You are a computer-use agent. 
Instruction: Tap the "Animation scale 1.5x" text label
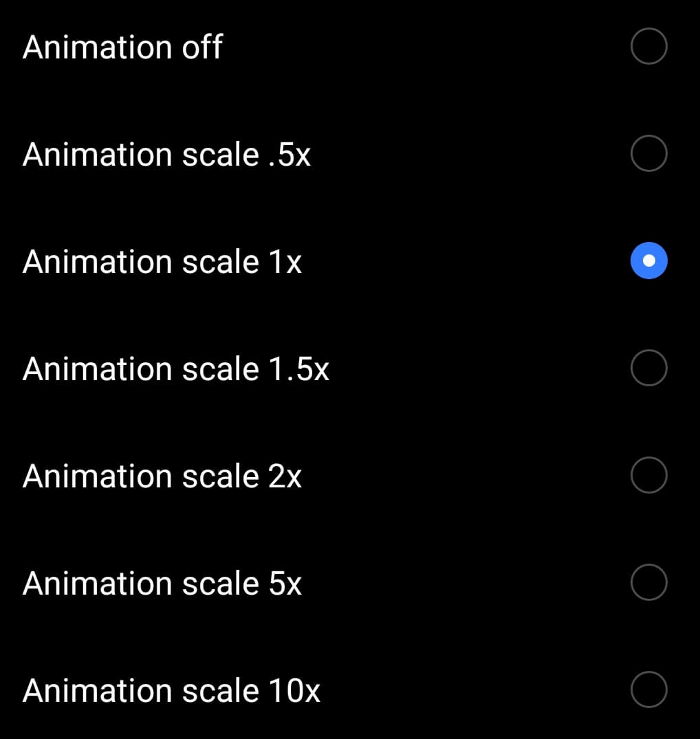pyautogui.click(x=176, y=369)
